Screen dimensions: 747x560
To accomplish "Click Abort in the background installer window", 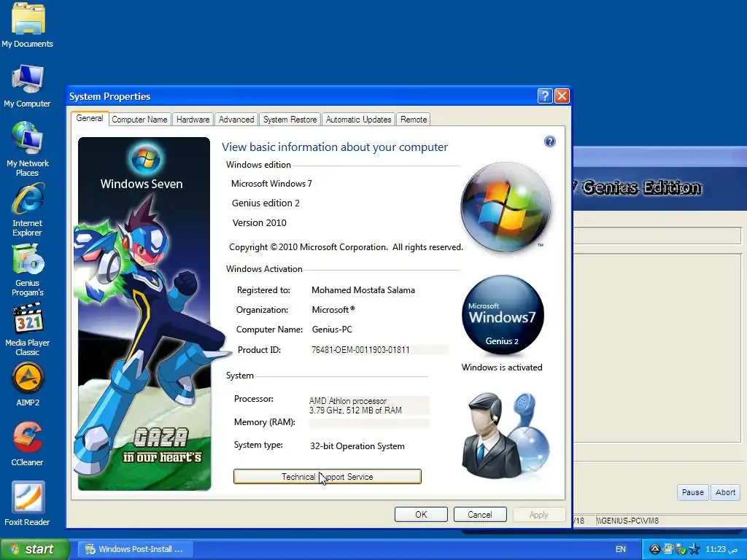I will pos(725,492).
